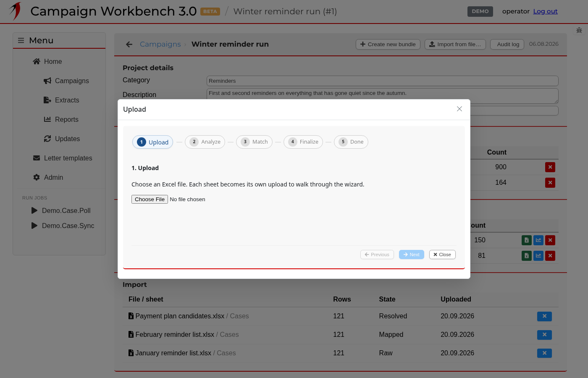Go back using the left arrow icon
588x378 pixels.
tap(129, 44)
